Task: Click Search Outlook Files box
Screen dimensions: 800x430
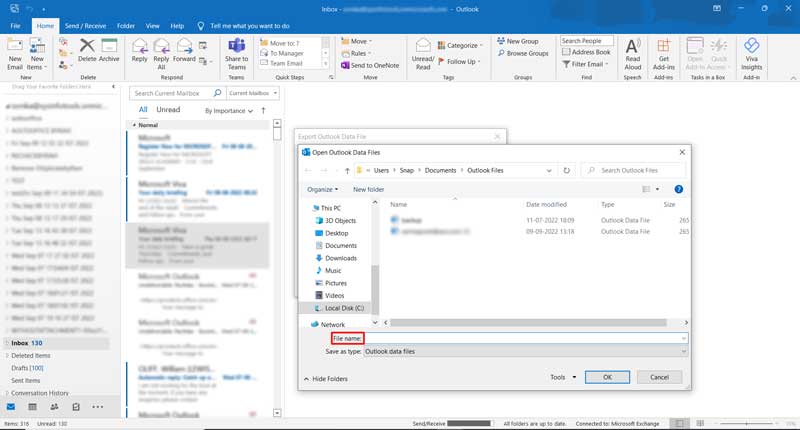Action: pos(634,170)
